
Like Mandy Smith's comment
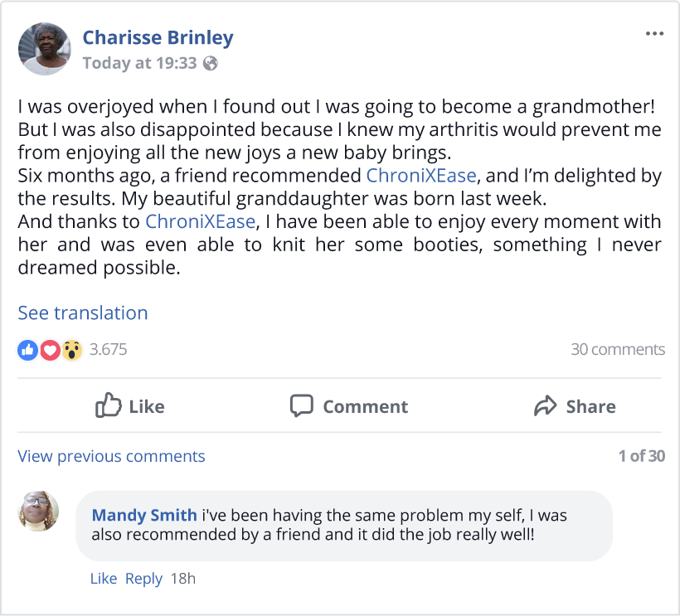pos(103,579)
